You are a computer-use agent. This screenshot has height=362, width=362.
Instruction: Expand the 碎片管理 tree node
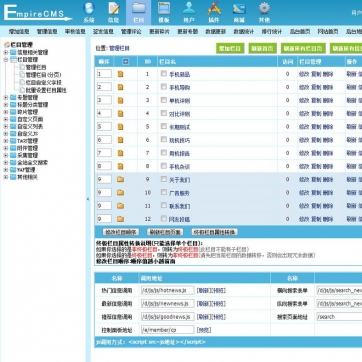(x=6, y=112)
